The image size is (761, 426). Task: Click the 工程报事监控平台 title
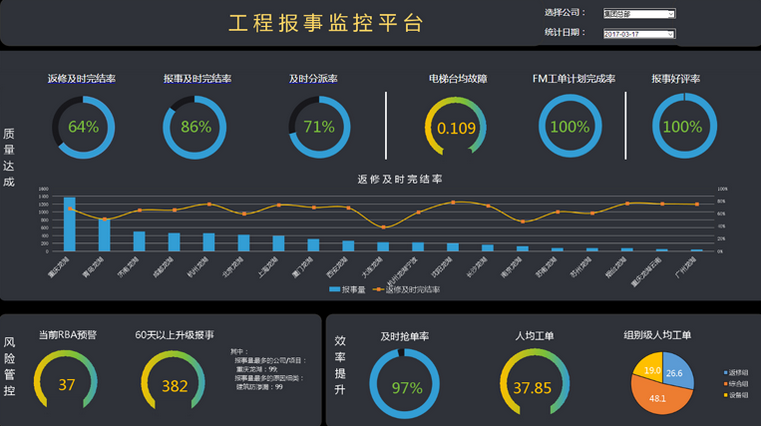[x=326, y=23]
